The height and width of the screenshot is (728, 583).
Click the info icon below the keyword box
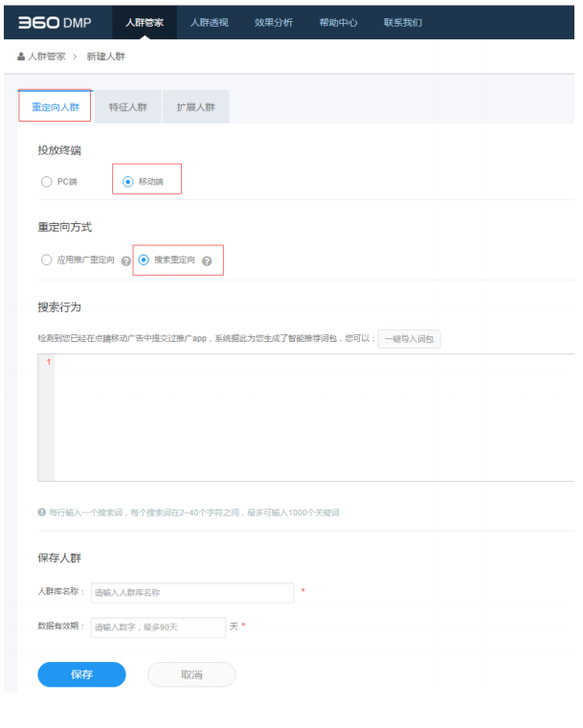tap(41, 512)
